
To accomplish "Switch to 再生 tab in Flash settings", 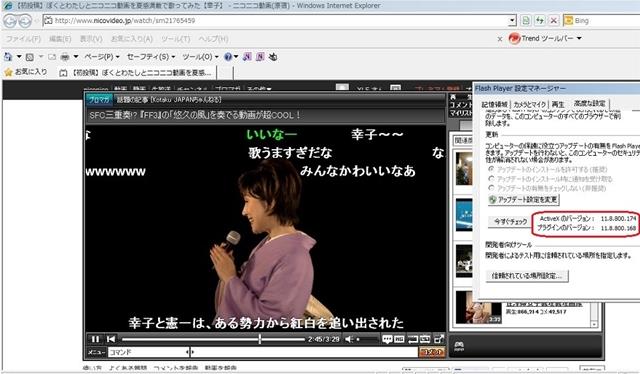I will (558, 105).
